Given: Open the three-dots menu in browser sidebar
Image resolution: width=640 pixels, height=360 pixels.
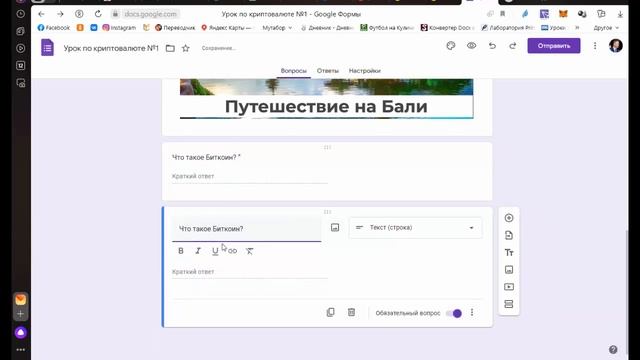Looking at the screenshot, I should 20,350.
